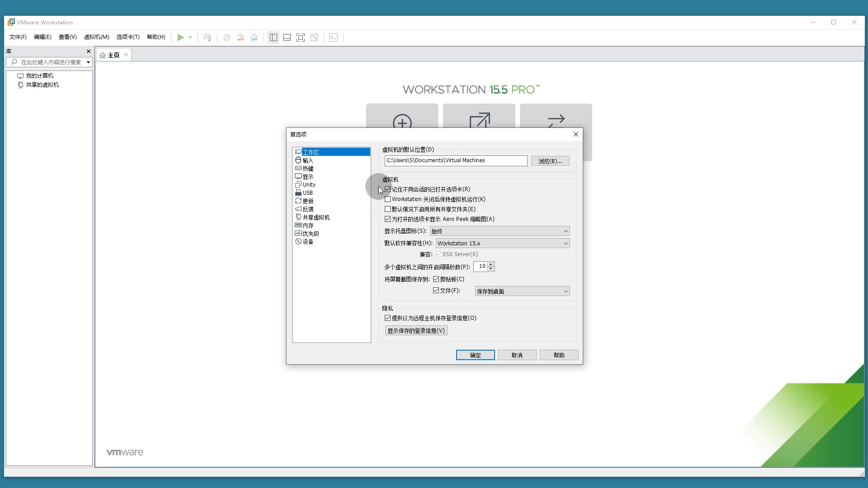Click the revert to snapshot icon

(241, 38)
